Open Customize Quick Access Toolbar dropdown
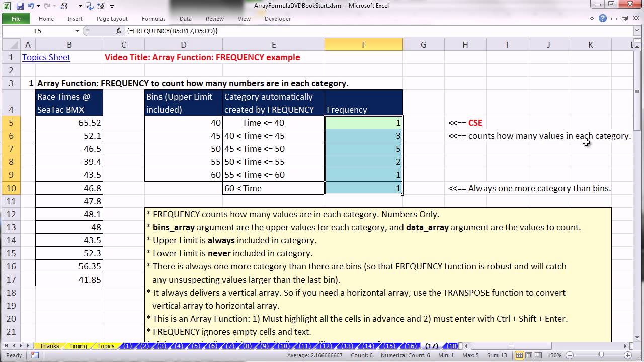644x362 pixels. point(112,7)
